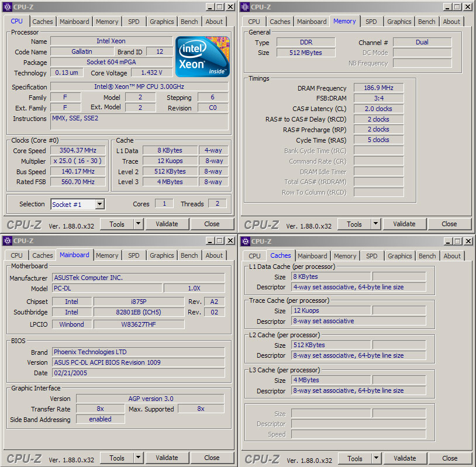
Task: Switch to Mainboard tab in the Memory window
Action: [312, 22]
